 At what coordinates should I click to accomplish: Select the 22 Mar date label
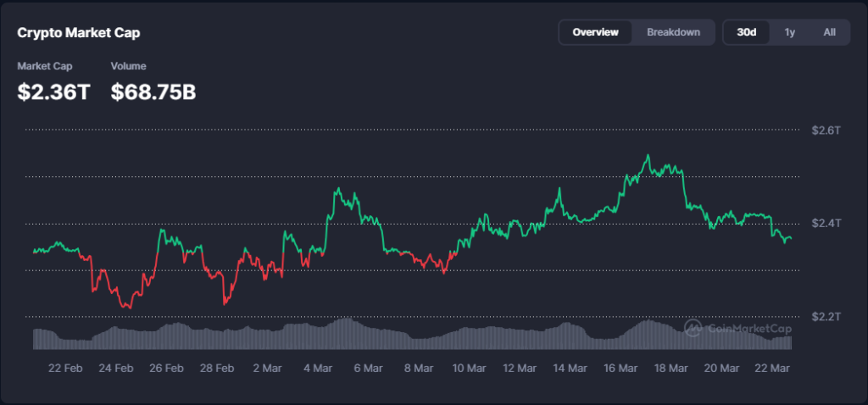[x=771, y=369]
